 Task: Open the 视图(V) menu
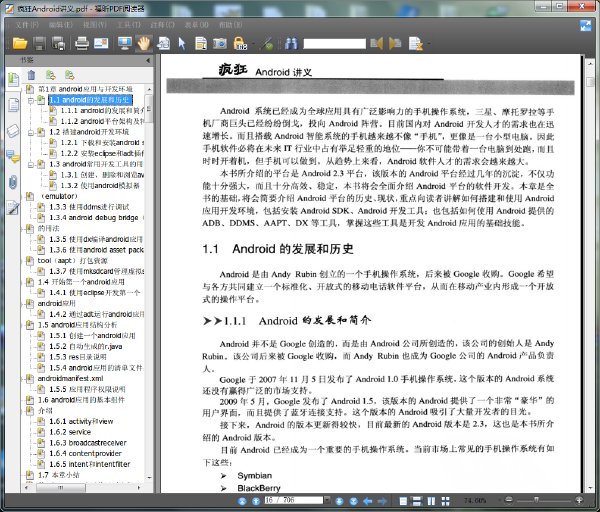pyautogui.click(x=95, y=25)
